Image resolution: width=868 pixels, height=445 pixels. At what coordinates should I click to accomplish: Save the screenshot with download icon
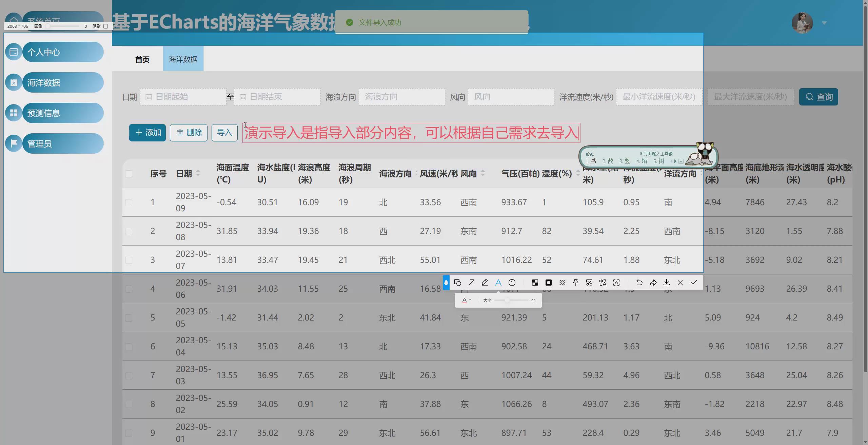point(667,283)
